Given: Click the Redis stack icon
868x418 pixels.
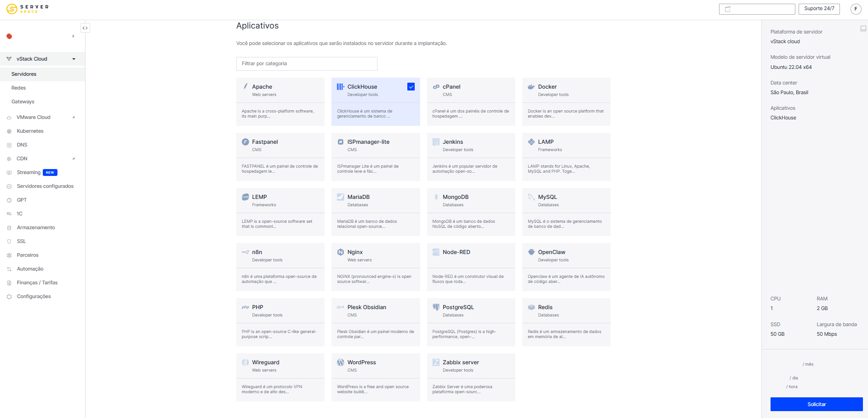Looking at the screenshot, I should click(x=531, y=307).
